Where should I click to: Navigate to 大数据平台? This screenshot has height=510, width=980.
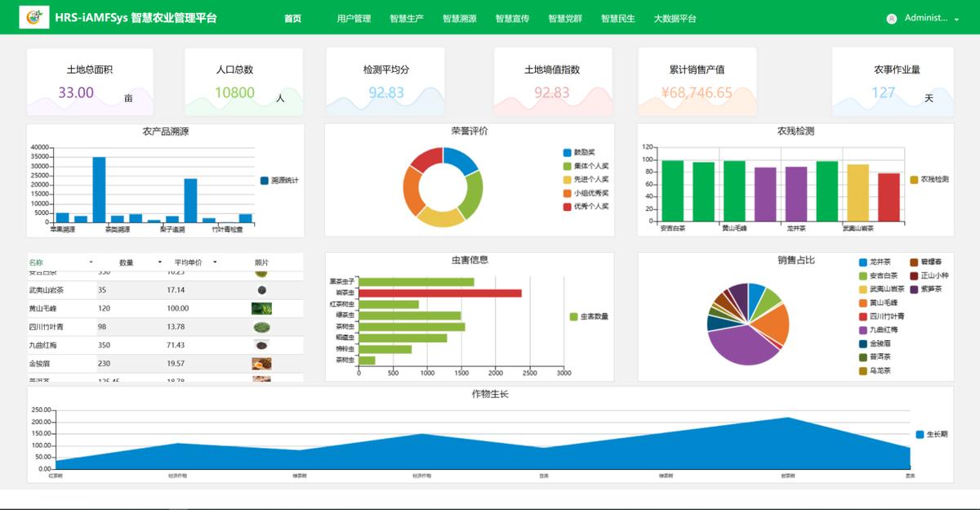(x=673, y=17)
